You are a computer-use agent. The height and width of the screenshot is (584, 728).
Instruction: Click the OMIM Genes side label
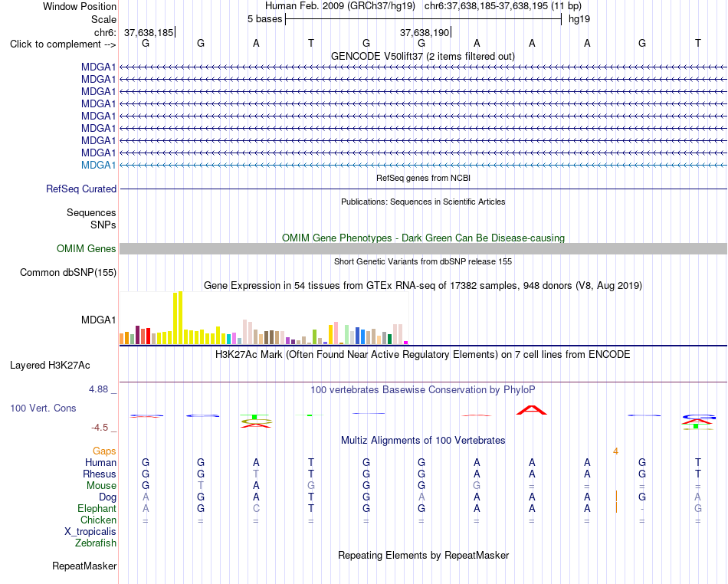pyautogui.click(x=86, y=249)
